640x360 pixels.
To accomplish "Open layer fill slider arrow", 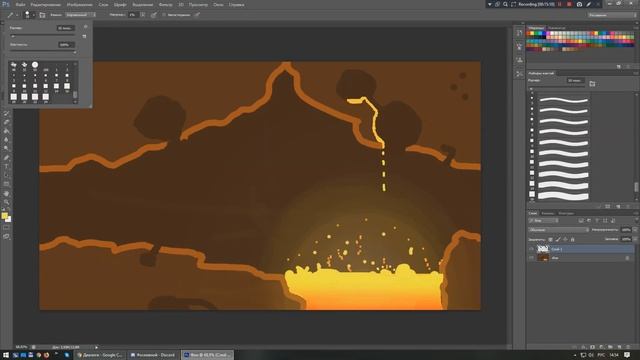I will (x=635, y=239).
